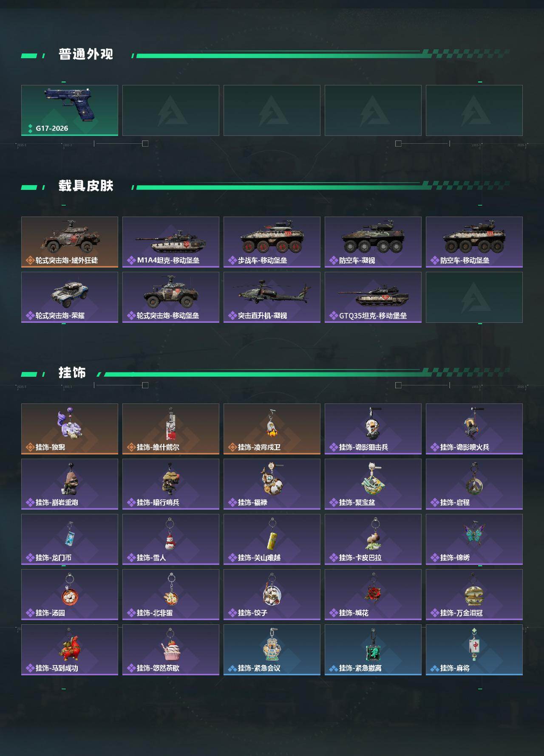Pick the 防空车-凝视 skin card

(373, 242)
